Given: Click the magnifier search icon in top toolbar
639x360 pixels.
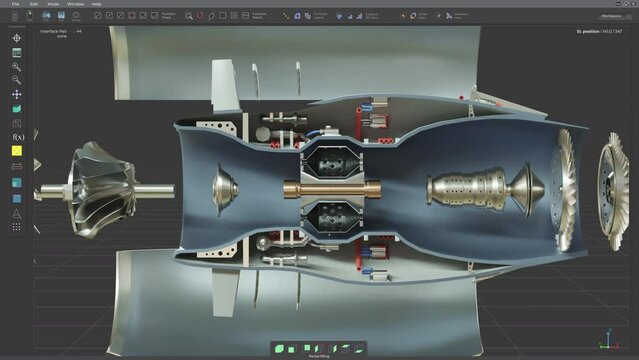Looking at the screenshot, I should point(189,16).
